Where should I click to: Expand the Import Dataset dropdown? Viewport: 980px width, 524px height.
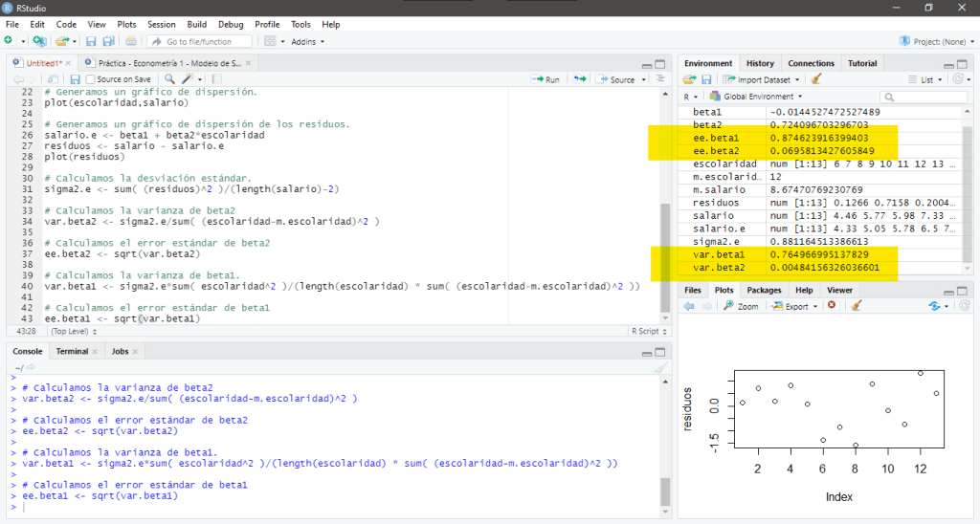763,79
